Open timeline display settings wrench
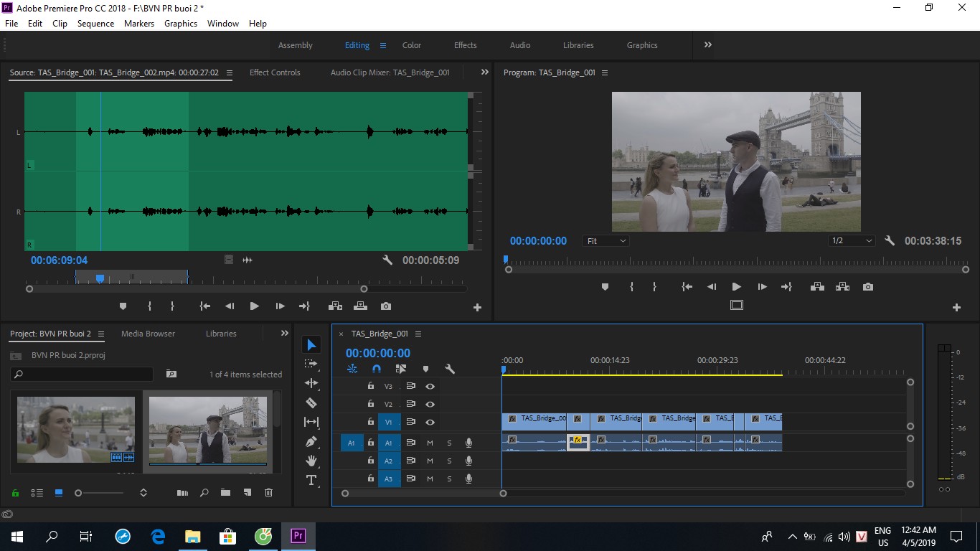980x551 pixels. [450, 369]
